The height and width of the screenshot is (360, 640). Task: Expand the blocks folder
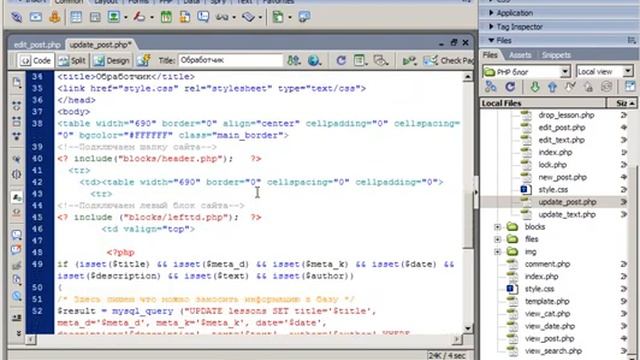pyautogui.click(x=498, y=227)
